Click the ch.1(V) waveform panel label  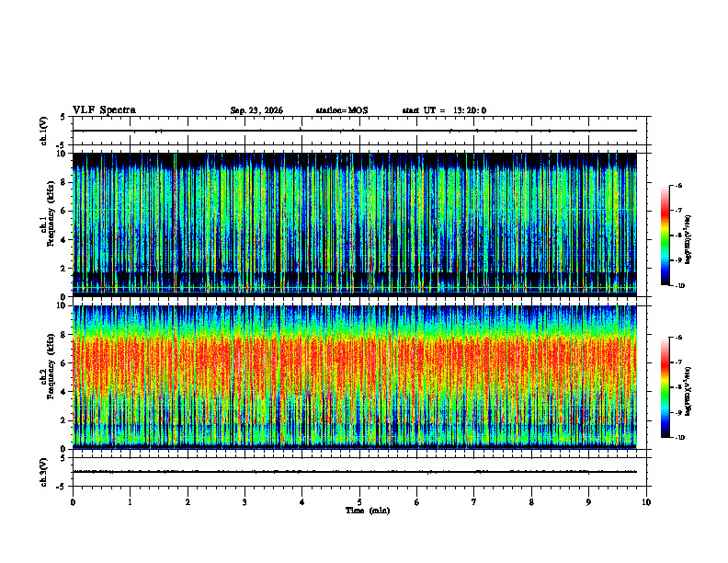pos(44,131)
